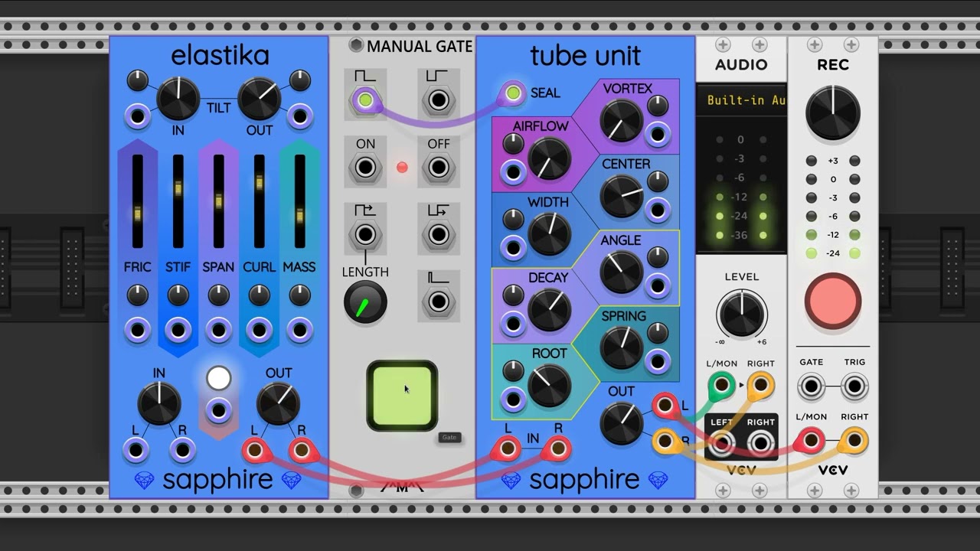This screenshot has width=980, height=551.
Task: Click the Tube Unit SPRING knob
Action: click(x=622, y=347)
